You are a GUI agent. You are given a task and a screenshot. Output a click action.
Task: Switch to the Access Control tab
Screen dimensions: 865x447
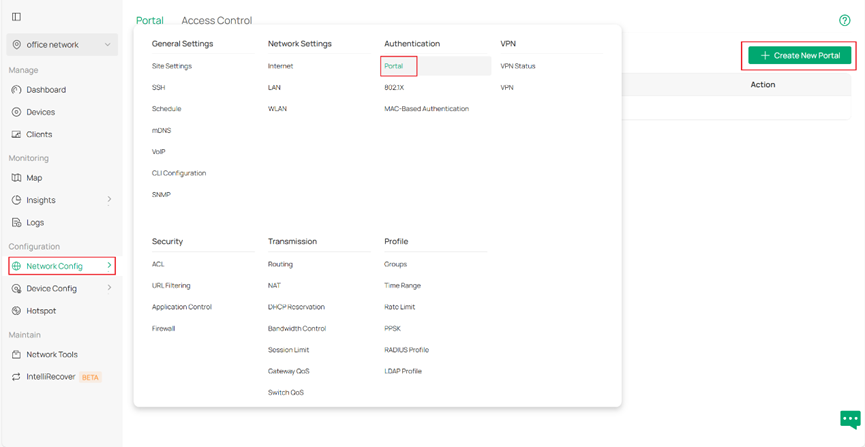pos(216,20)
